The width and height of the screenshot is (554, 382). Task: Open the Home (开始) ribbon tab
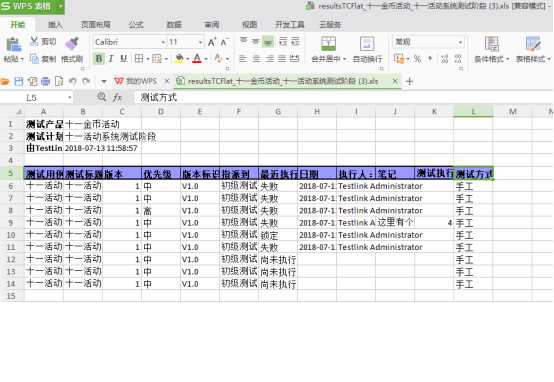tap(18, 24)
